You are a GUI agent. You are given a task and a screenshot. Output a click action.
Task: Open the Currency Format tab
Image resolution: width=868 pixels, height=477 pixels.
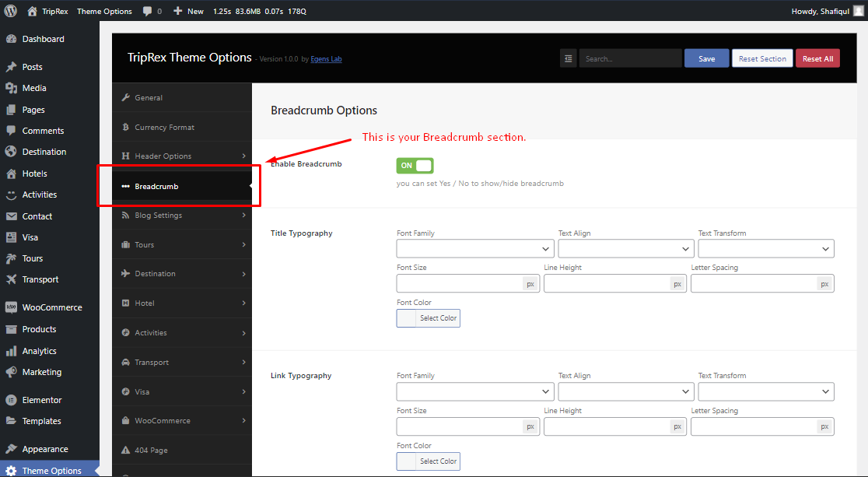coord(181,127)
